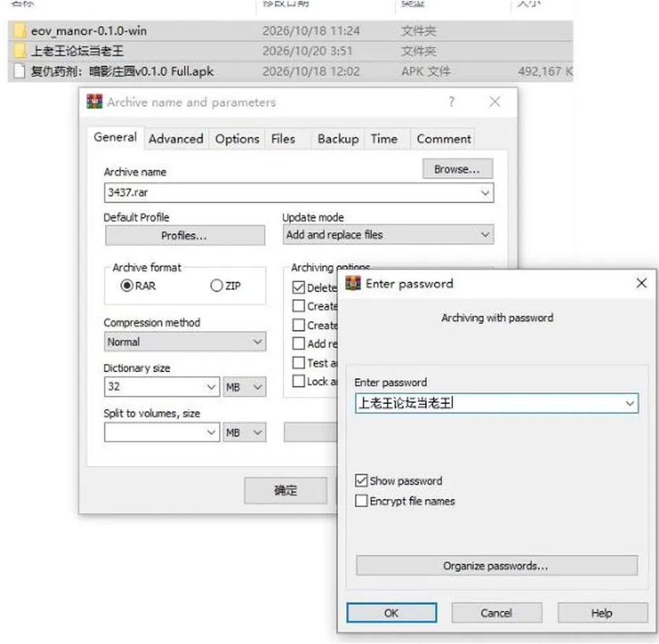
Task: Enable Encrypt file names checkbox
Action: [361, 501]
